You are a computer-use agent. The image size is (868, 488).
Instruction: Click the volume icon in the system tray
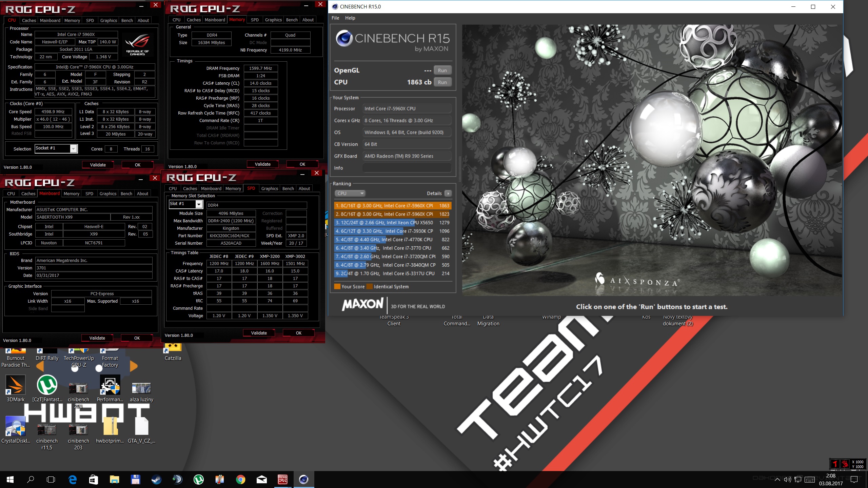tap(787, 480)
